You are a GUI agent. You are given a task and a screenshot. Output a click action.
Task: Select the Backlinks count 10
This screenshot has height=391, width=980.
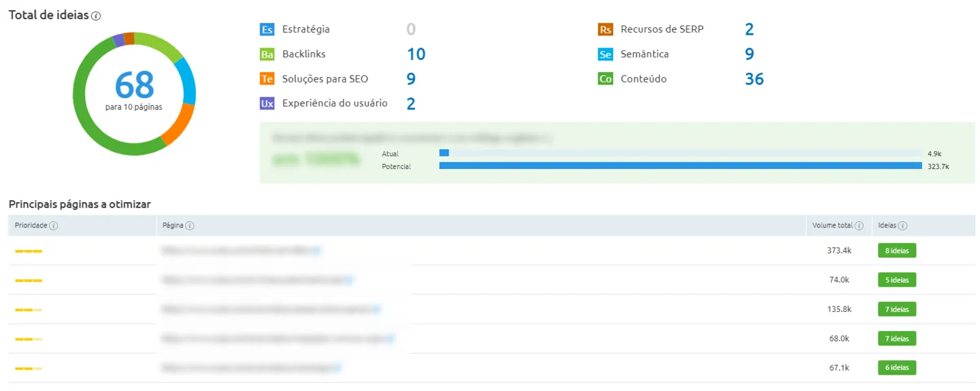click(416, 54)
